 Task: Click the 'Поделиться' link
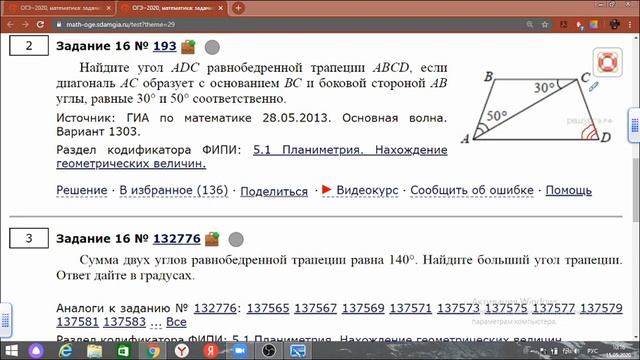pos(274,191)
